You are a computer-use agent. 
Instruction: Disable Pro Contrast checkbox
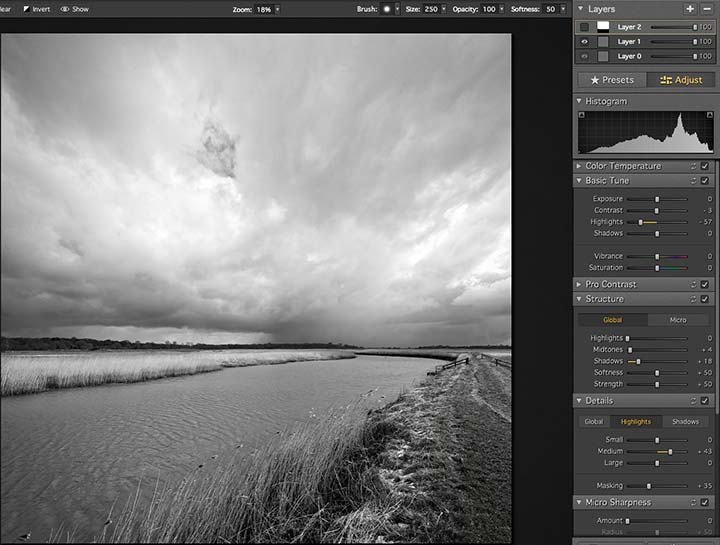tap(705, 285)
